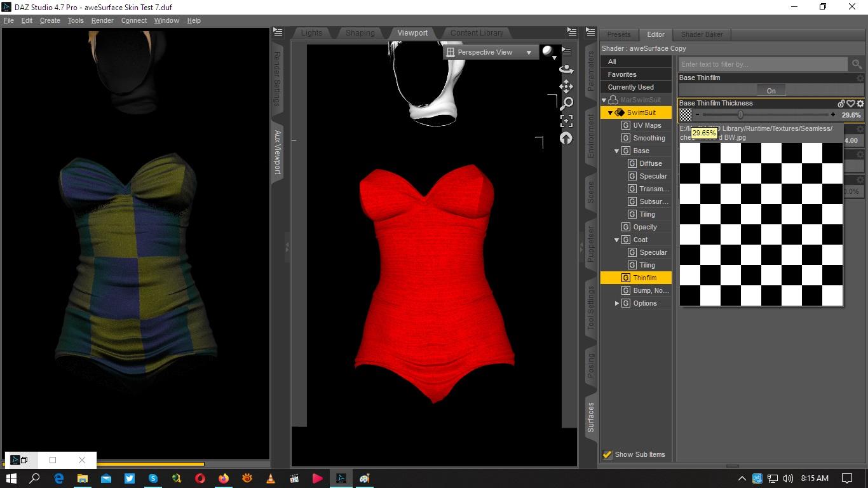Click the filter text input field
868x488 pixels.
763,64
